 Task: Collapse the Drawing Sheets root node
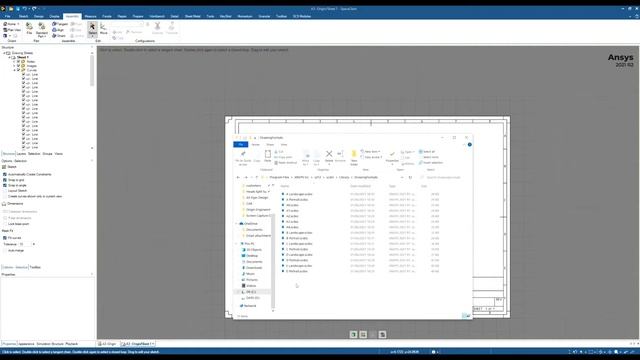(x=4, y=53)
